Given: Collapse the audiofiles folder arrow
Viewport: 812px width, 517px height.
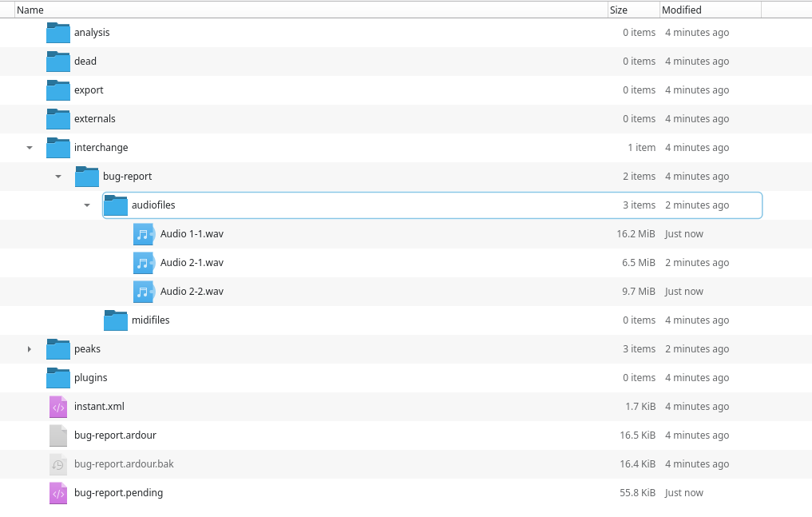Looking at the screenshot, I should pos(87,205).
